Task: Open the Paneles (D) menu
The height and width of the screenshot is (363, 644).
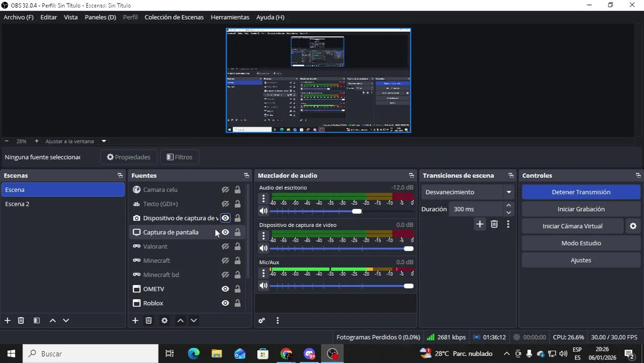Action: click(100, 17)
